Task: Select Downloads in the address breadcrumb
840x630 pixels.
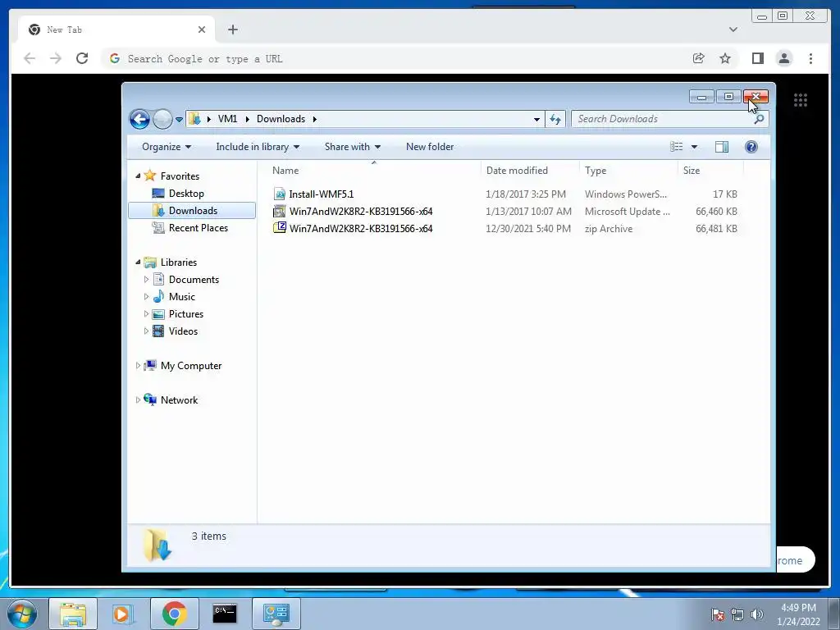Action: tap(281, 119)
